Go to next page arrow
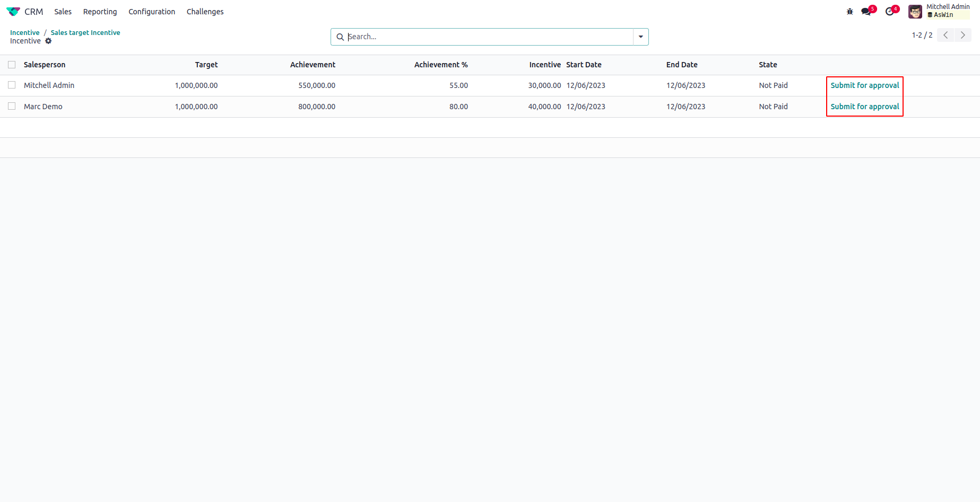This screenshot has width=980, height=502. pos(963,35)
